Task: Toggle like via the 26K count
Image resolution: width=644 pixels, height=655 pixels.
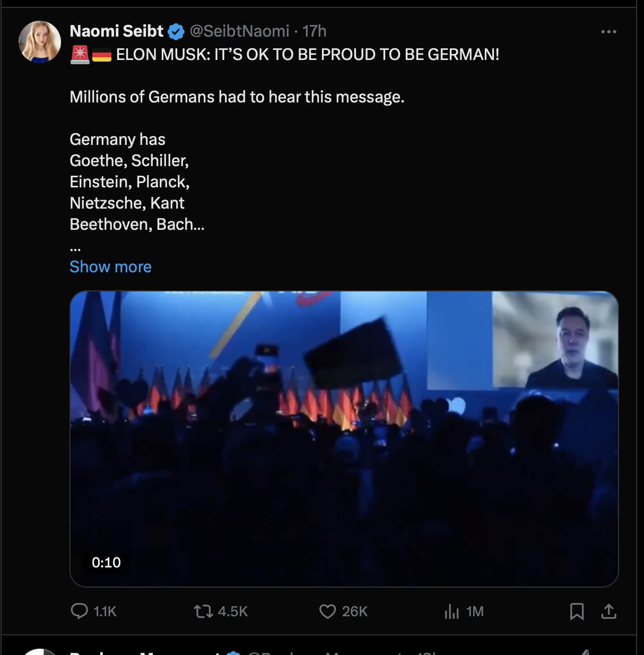Action: coord(355,611)
